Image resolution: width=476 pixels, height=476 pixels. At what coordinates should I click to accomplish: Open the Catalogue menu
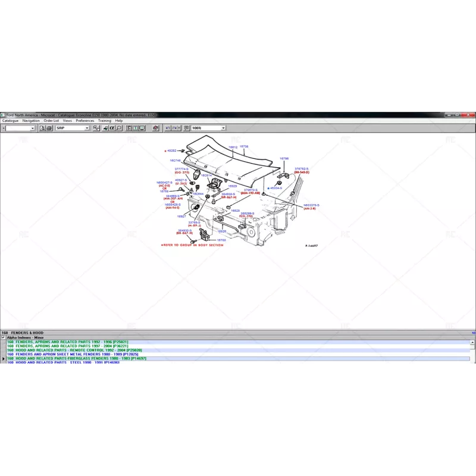(x=10, y=121)
